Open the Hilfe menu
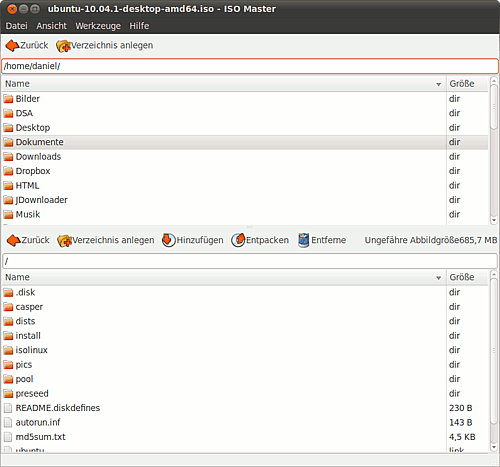The width and height of the screenshot is (500, 467). point(139,26)
